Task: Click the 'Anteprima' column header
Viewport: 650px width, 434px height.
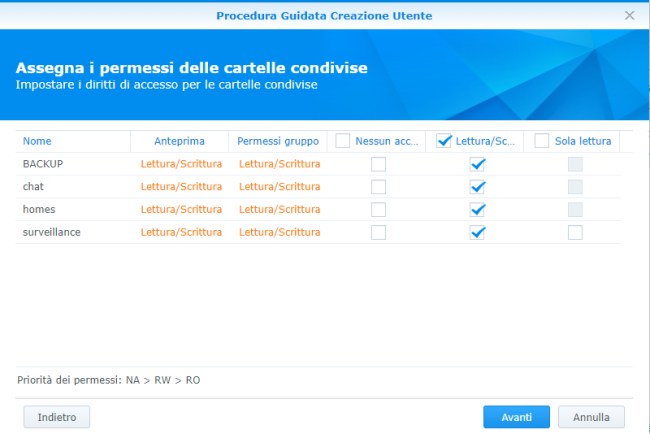Action: click(x=179, y=141)
